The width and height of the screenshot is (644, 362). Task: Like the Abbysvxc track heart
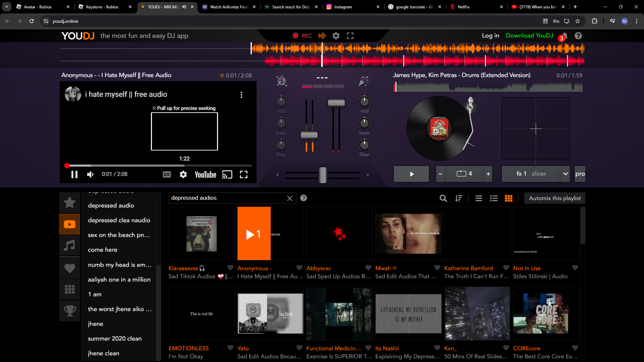(368, 267)
